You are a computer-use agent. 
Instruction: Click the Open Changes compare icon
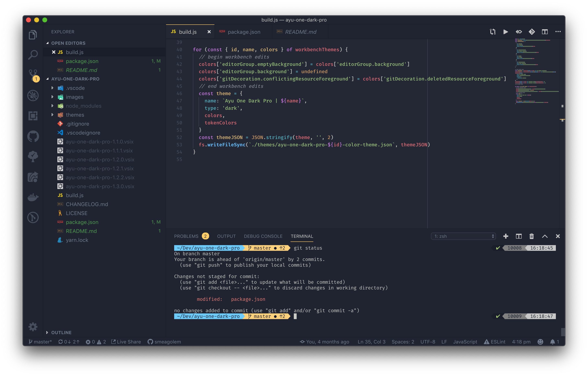click(x=493, y=32)
